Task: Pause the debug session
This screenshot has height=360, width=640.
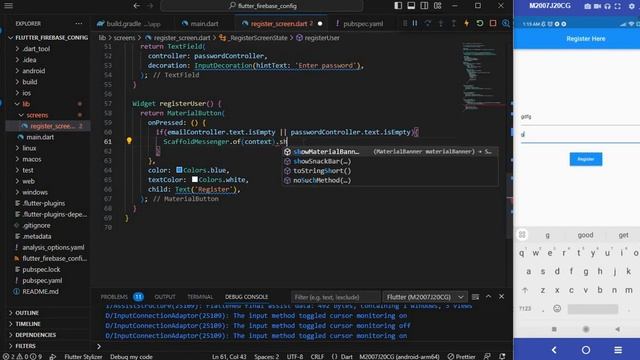Action: [415, 23]
